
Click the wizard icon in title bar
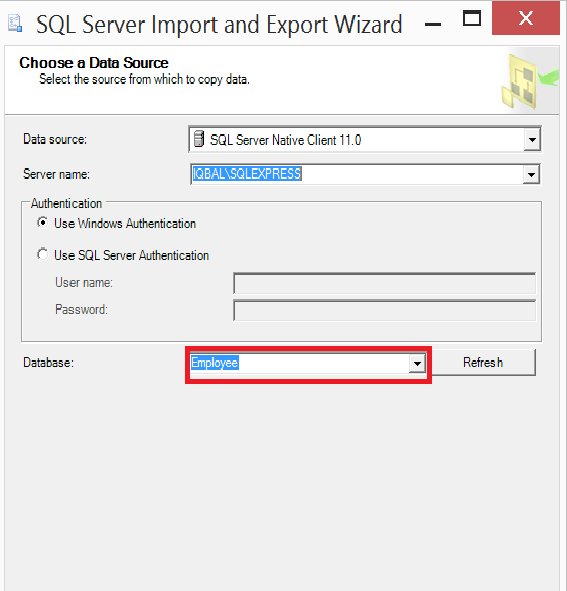click(x=15, y=23)
